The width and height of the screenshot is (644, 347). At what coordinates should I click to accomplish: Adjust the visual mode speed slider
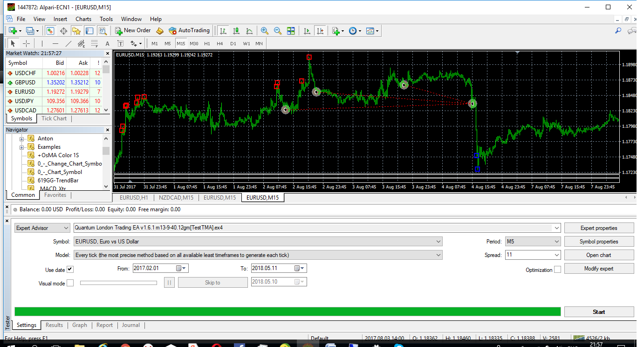119,283
